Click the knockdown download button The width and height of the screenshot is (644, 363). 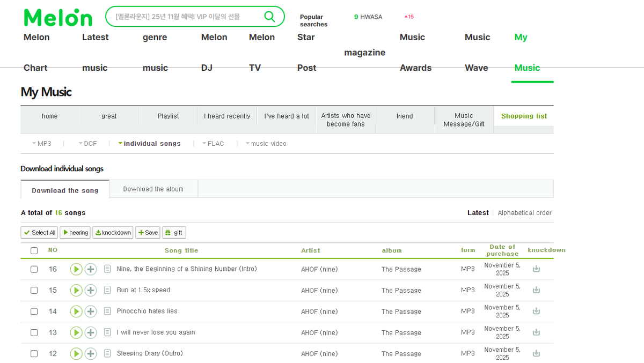point(113,233)
